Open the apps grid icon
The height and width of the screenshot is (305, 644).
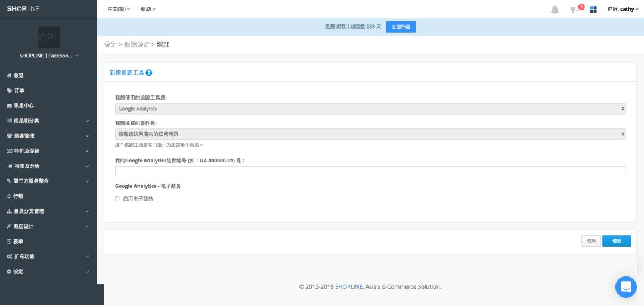coord(593,10)
